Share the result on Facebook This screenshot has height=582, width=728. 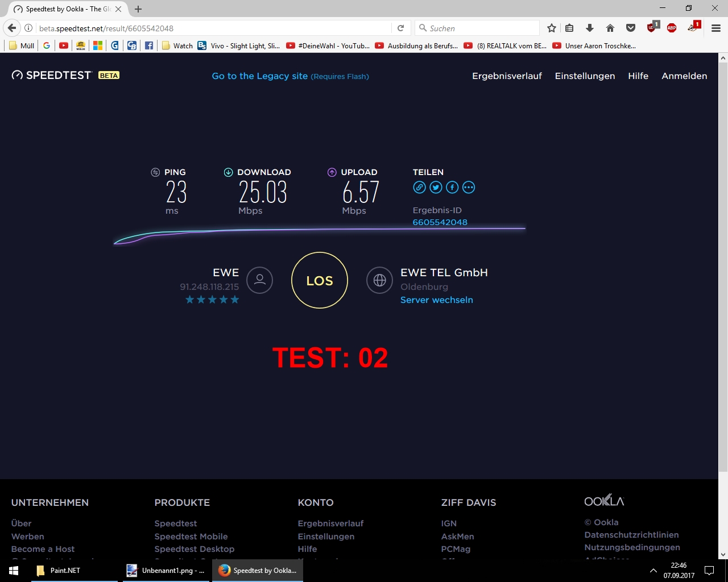pyautogui.click(x=452, y=187)
